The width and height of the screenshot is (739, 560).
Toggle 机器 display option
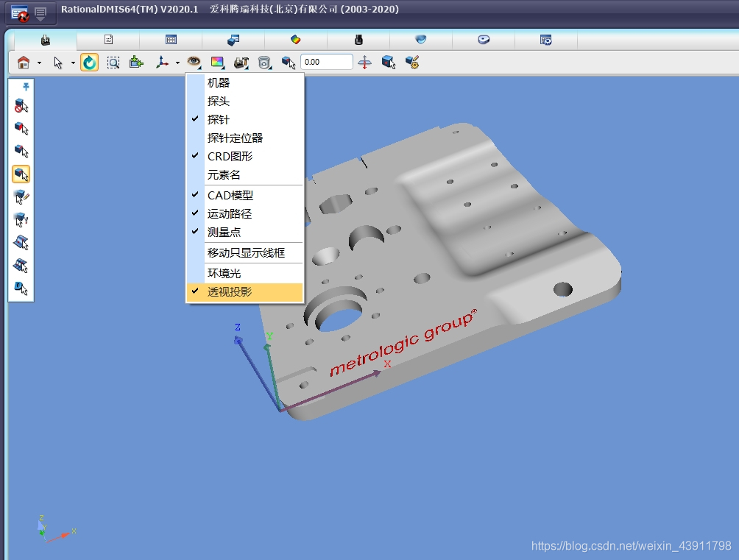[244, 83]
